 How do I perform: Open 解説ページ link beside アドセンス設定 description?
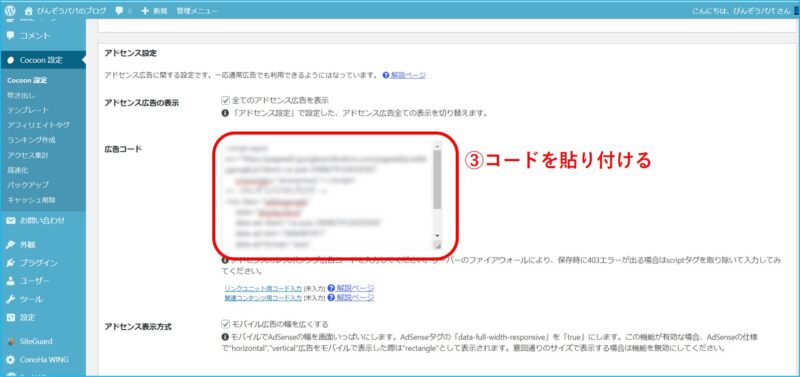coord(408,75)
